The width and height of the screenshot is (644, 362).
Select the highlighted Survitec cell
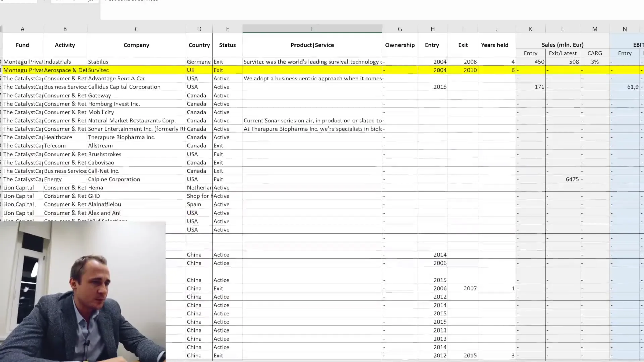pos(136,70)
